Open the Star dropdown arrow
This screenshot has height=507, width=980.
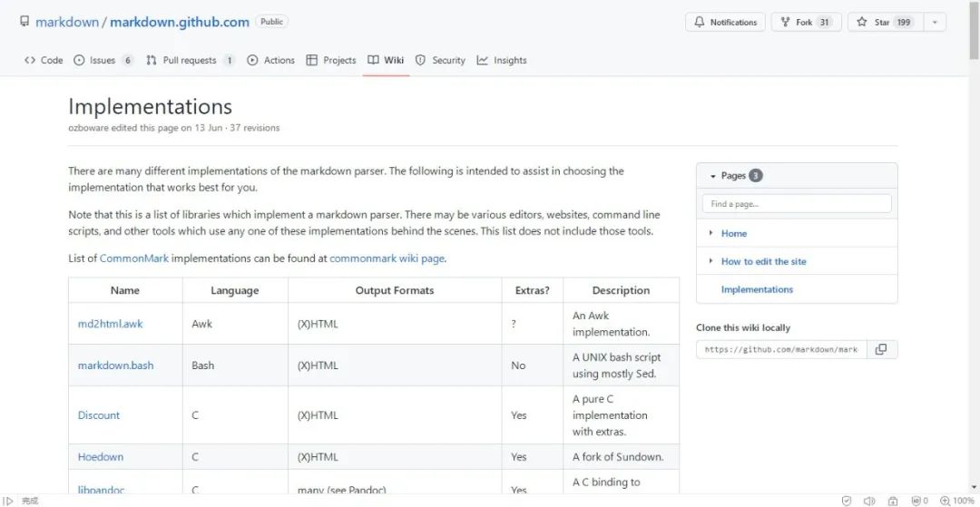click(935, 22)
